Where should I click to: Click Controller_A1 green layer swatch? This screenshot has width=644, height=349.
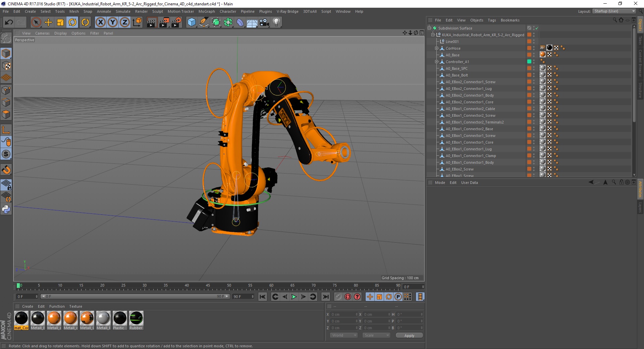(529, 61)
